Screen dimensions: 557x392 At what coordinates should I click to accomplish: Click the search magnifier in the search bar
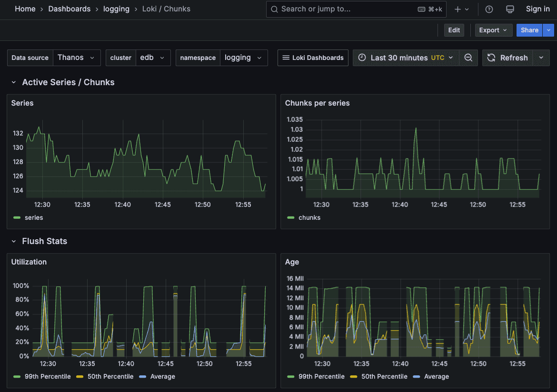pyautogui.click(x=274, y=9)
